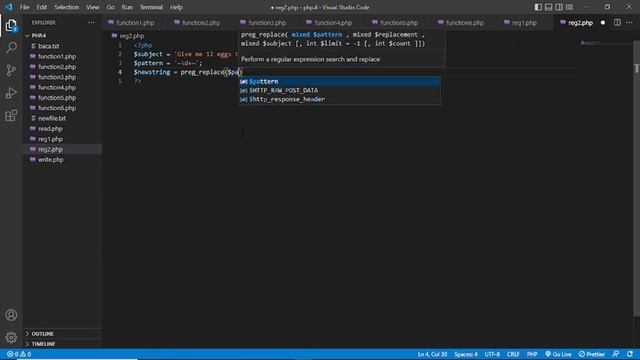Open Explorer Views and More Actions ellipsis
Viewport: 640px width, 360px height.
[x=91, y=22]
